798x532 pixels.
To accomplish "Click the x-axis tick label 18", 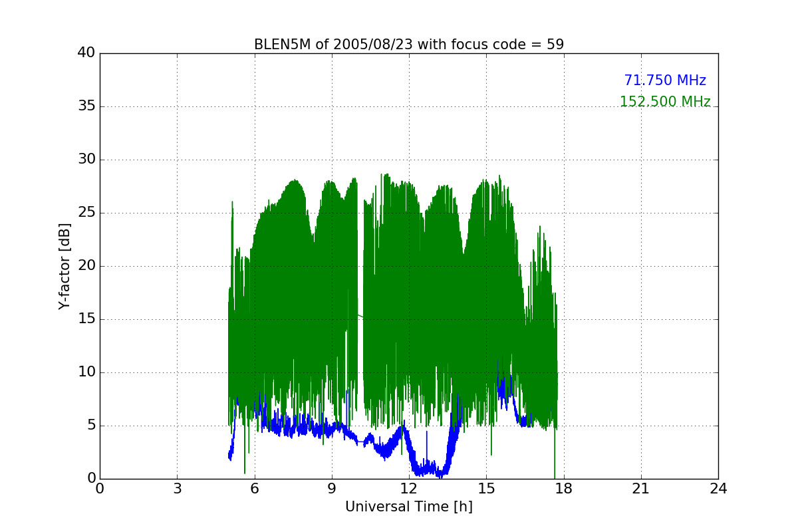I will point(564,489).
